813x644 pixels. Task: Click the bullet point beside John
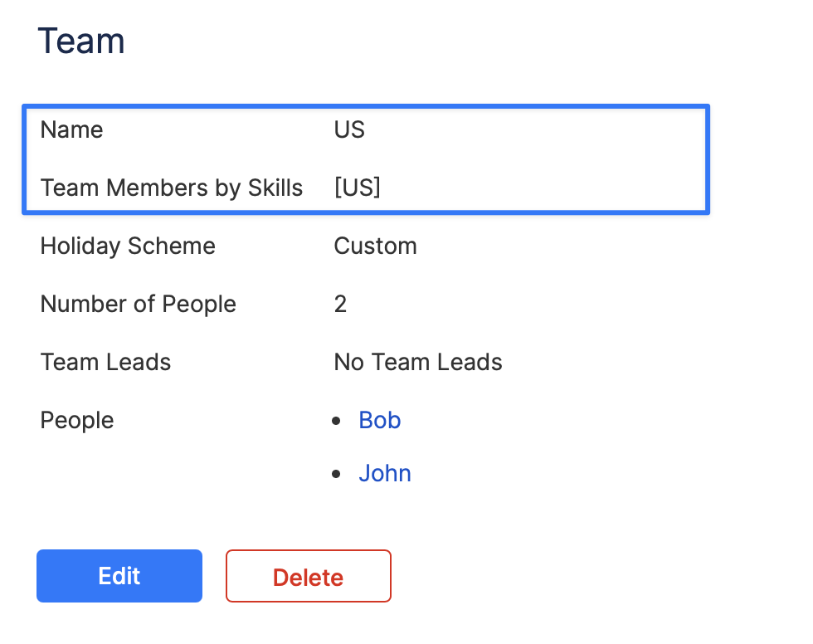pyautogui.click(x=336, y=475)
